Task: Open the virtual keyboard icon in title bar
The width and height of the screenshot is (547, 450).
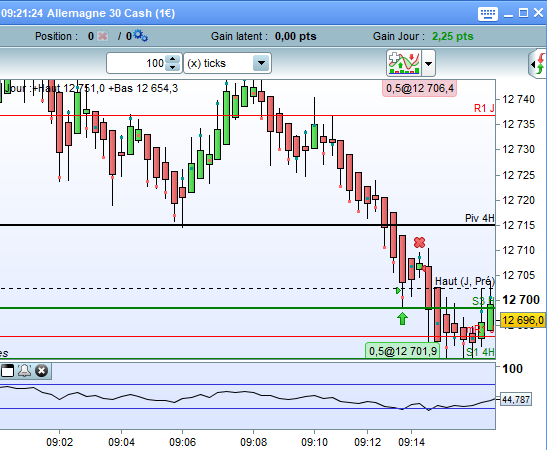Action: (x=487, y=14)
